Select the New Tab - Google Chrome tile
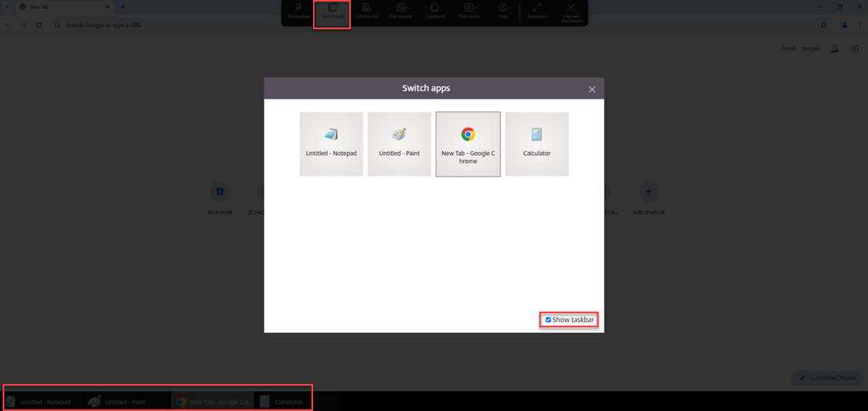This screenshot has height=411, width=868. click(x=468, y=144)
